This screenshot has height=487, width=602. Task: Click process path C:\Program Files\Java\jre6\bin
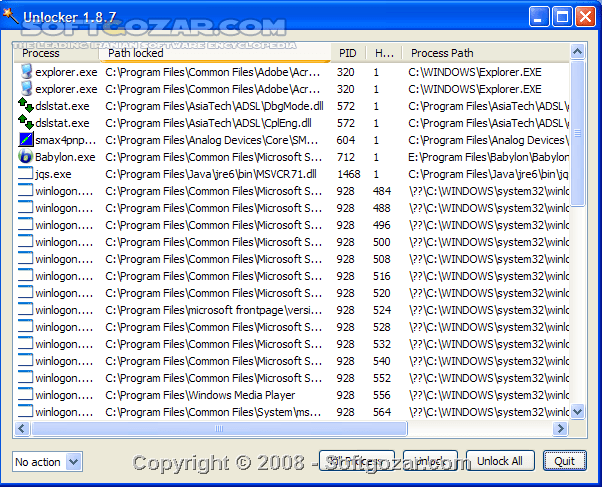(488, 174)
